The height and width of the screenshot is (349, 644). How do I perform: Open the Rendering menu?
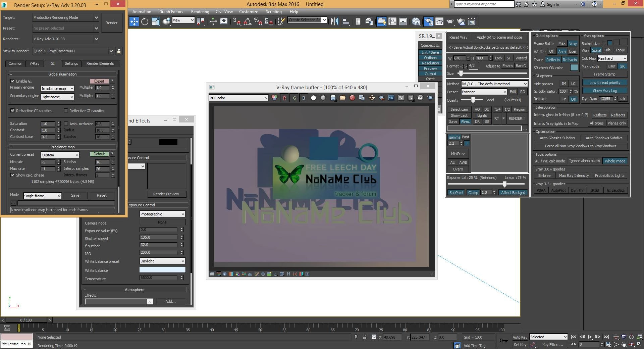pyautogui.click(x=200, y=12)
